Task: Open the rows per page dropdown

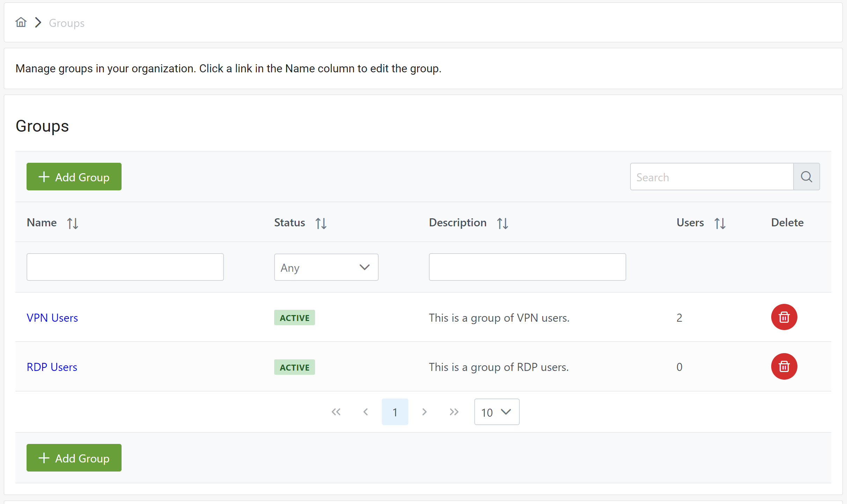Action: pos(496,412)
